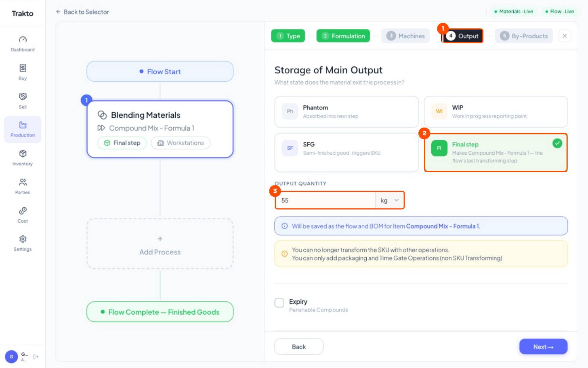The image size is (588, 368).
Task: Select the WIP output state
Action: tap(496, 112)
